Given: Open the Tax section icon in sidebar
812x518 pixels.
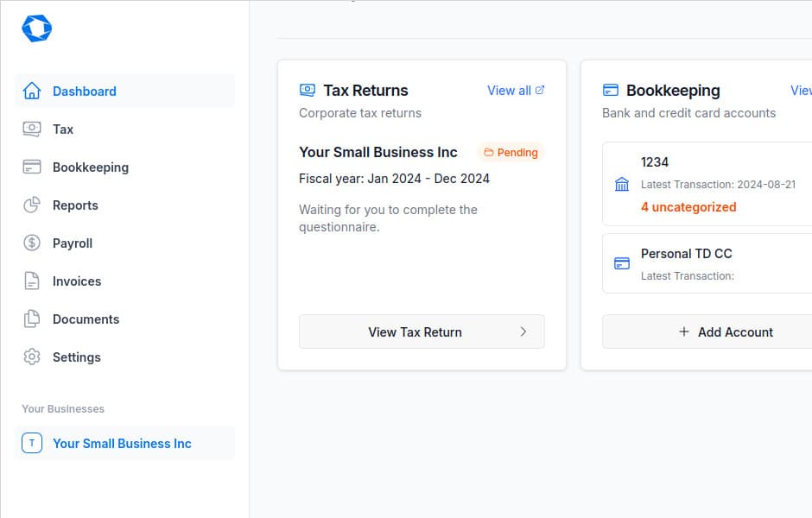Looking at the screenshot, I should click(32, 129).
